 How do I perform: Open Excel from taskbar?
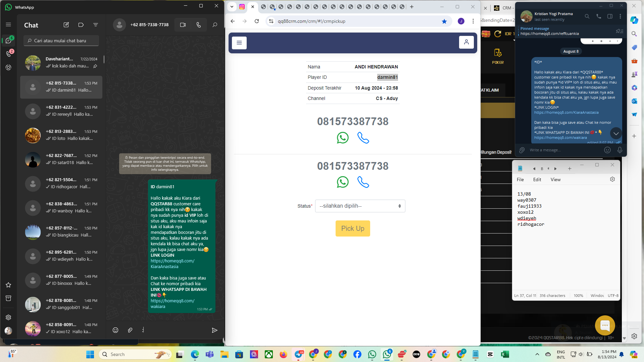click(505, 354)
